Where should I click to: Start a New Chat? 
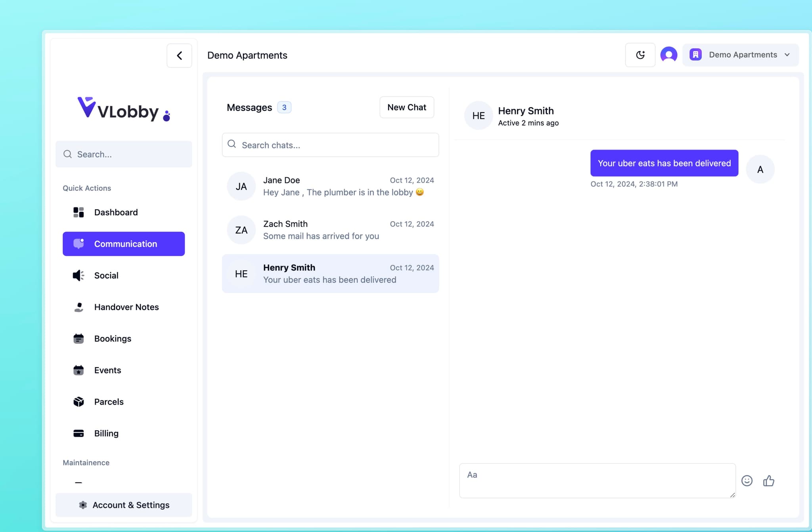[x=407, y=107]
